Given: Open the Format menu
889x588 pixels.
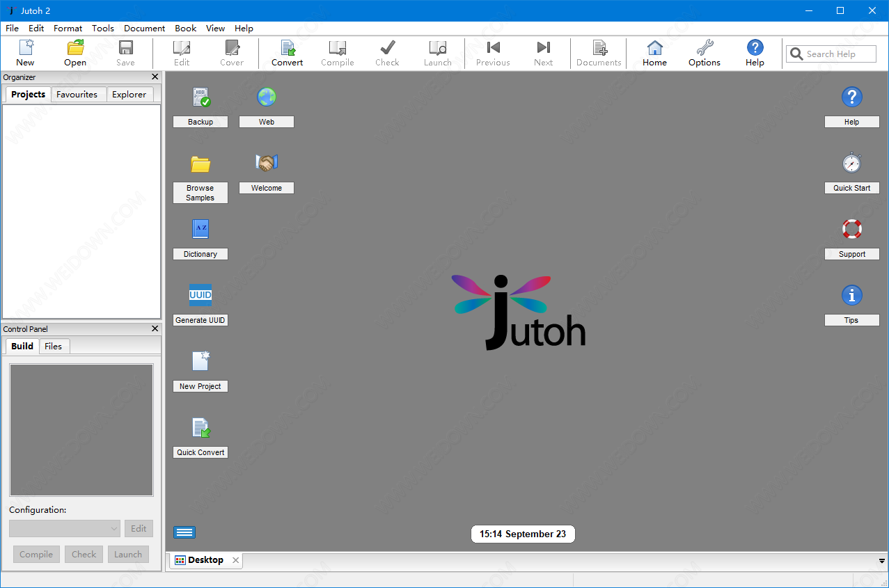Looking at the screenshot, I should (68, 29).
